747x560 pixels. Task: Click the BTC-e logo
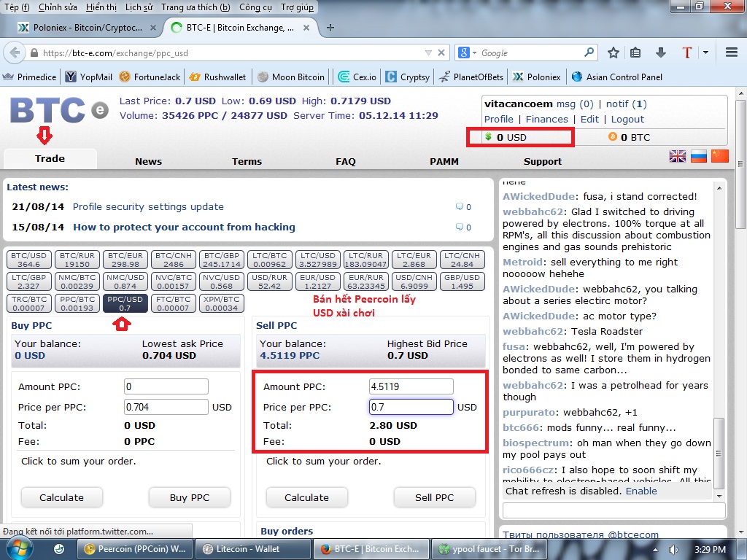pos(59,111)
